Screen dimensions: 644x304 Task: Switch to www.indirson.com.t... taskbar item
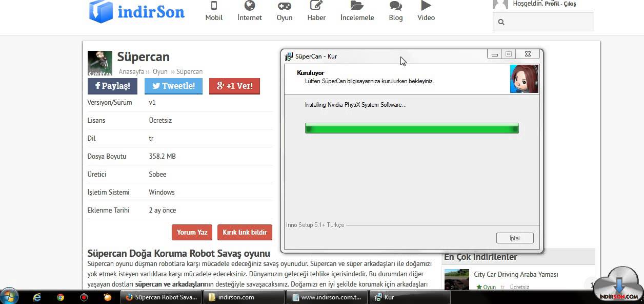(x=327, y=297)
